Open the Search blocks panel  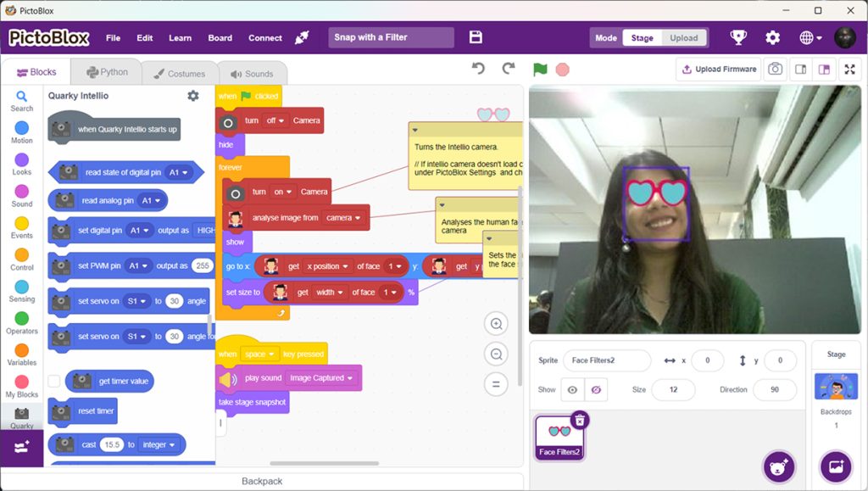pos(21,103)
